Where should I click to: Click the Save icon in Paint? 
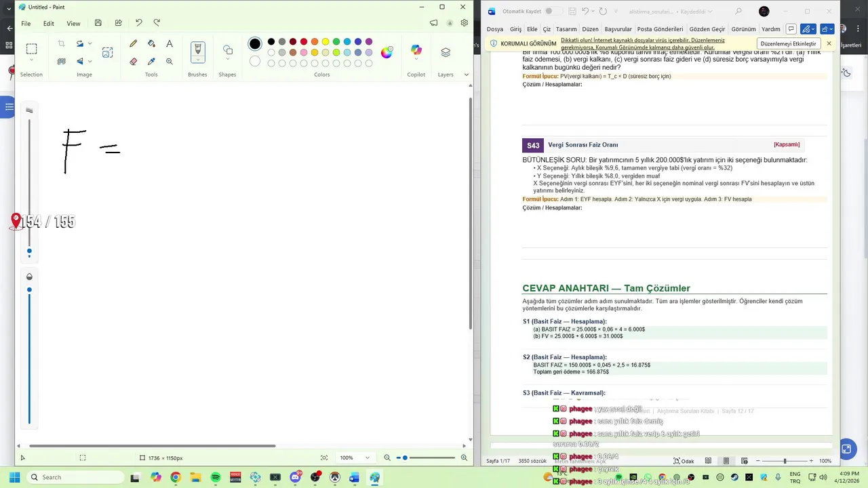(98, 23)
